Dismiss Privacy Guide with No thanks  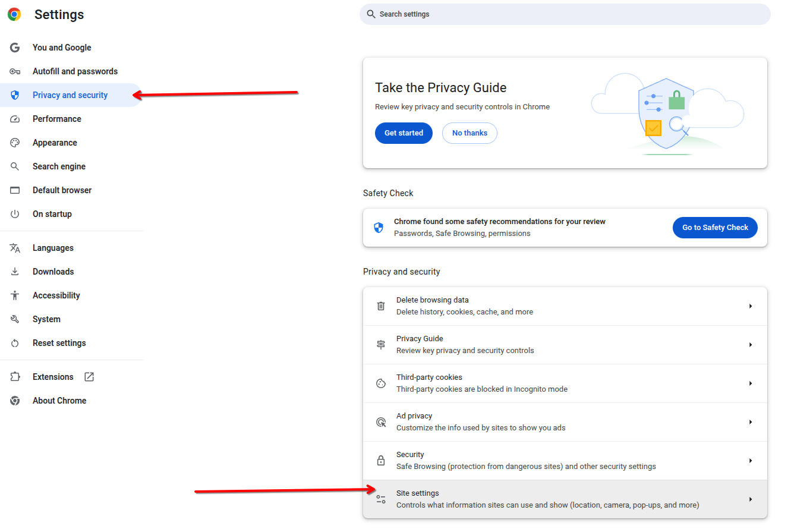point(469,133)
